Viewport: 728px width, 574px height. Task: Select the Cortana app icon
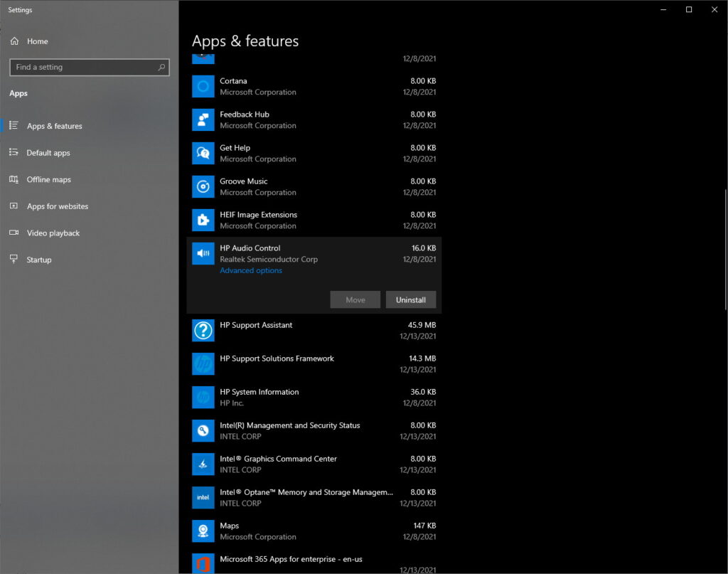(203, 86)
